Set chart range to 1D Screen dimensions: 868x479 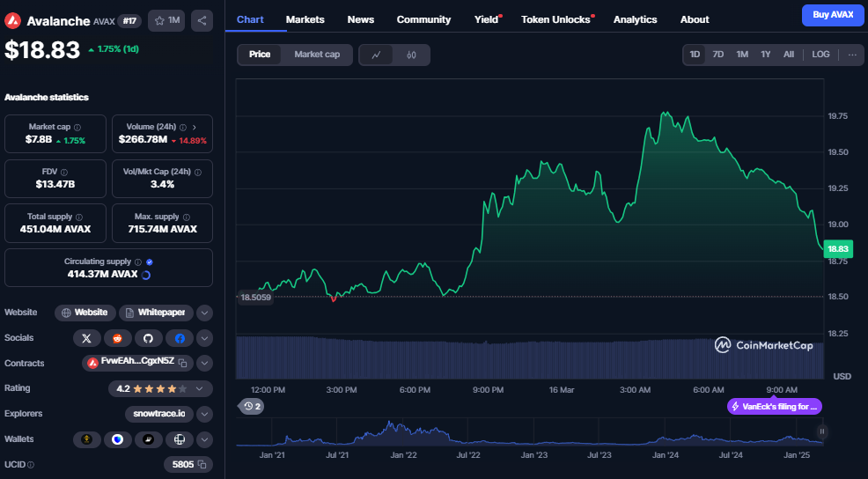click(x=695, y=55)
